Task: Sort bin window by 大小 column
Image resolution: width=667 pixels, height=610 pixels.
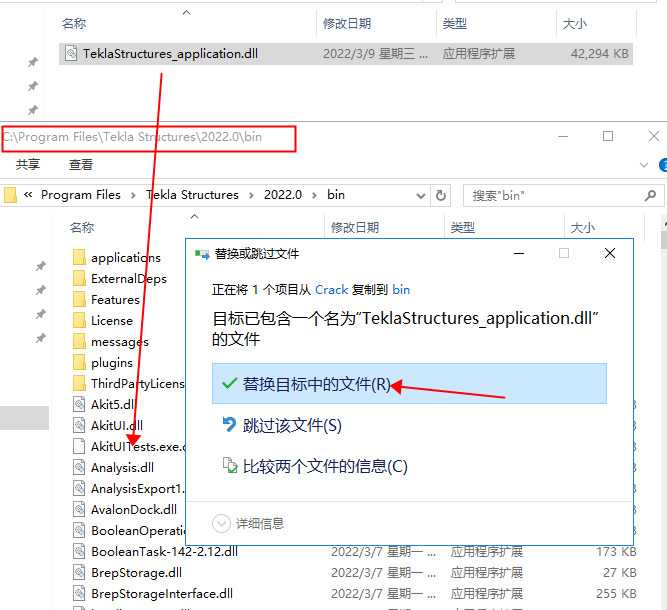Action: pyautogui.click(x=583, y=227)
